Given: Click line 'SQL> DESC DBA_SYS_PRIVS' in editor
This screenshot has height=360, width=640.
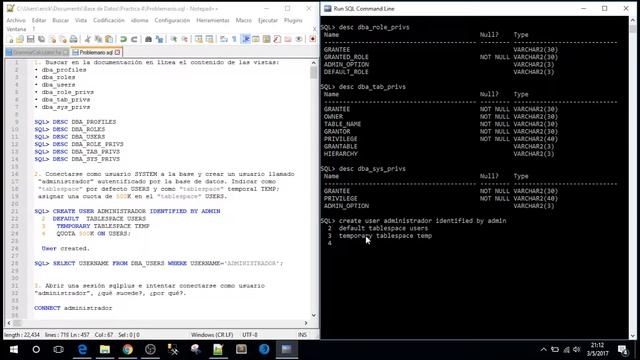Looking at the screenshot, I should [x=77, y=159].
